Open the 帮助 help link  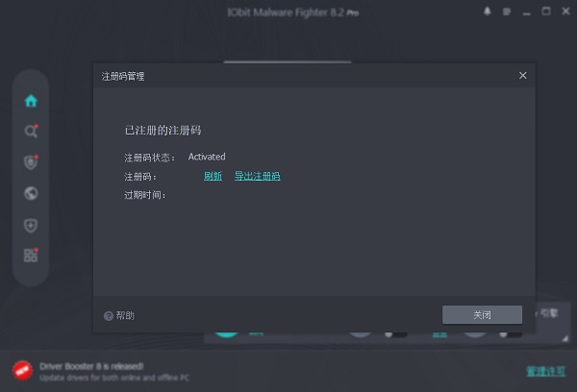119,315
